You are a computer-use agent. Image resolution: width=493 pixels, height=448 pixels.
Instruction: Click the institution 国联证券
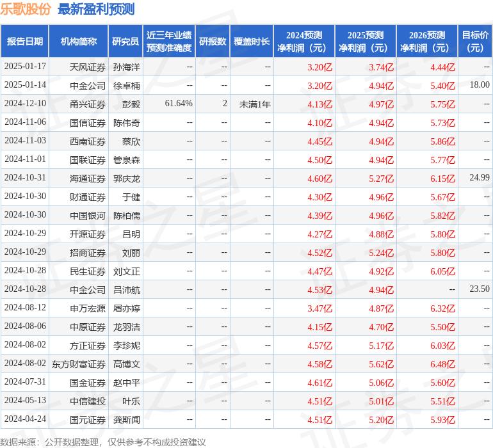click(x=88, y=160)
